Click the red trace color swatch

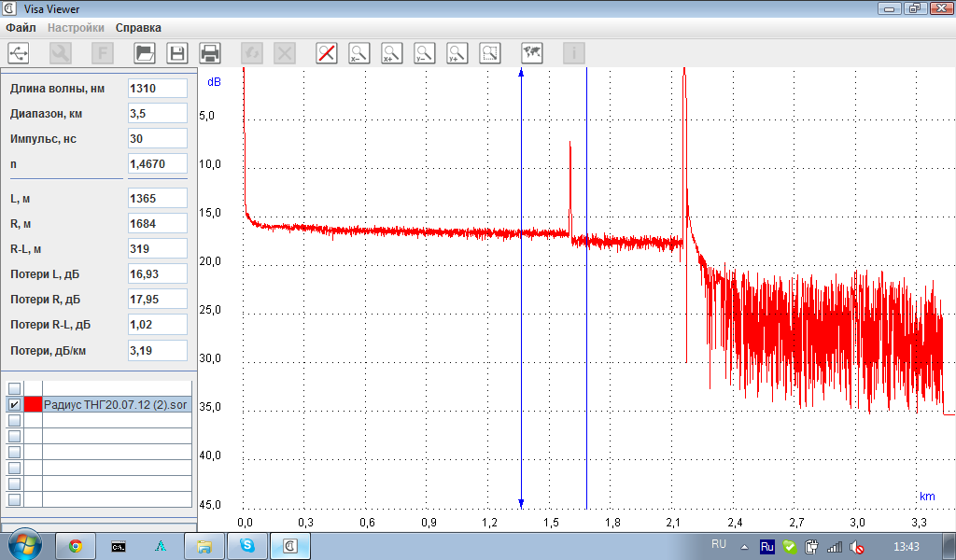(34, 405)
